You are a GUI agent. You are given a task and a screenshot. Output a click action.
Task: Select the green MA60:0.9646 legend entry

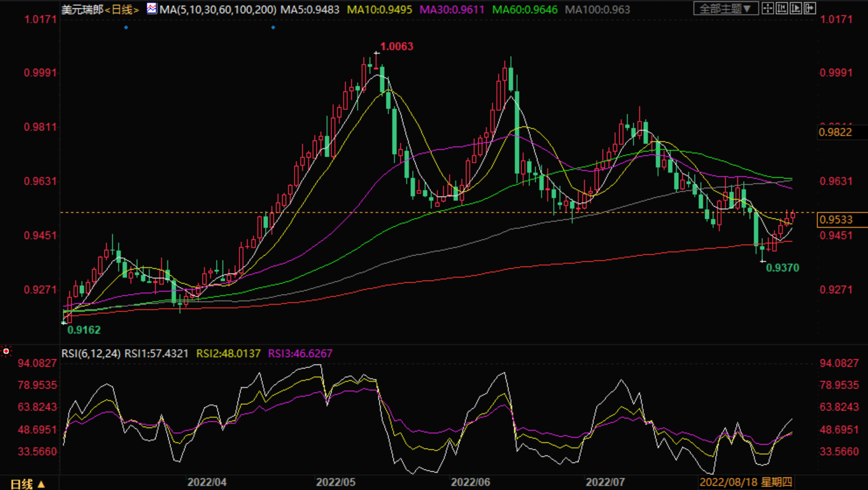point(524,10)
